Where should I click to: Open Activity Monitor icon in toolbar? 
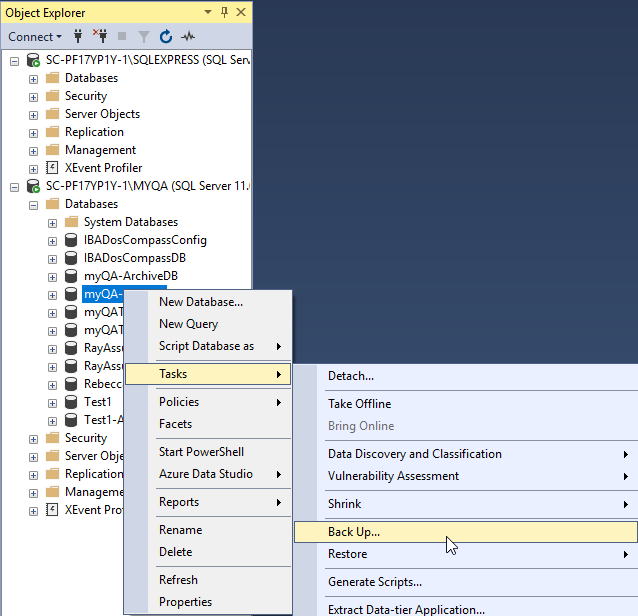(188, 37)
